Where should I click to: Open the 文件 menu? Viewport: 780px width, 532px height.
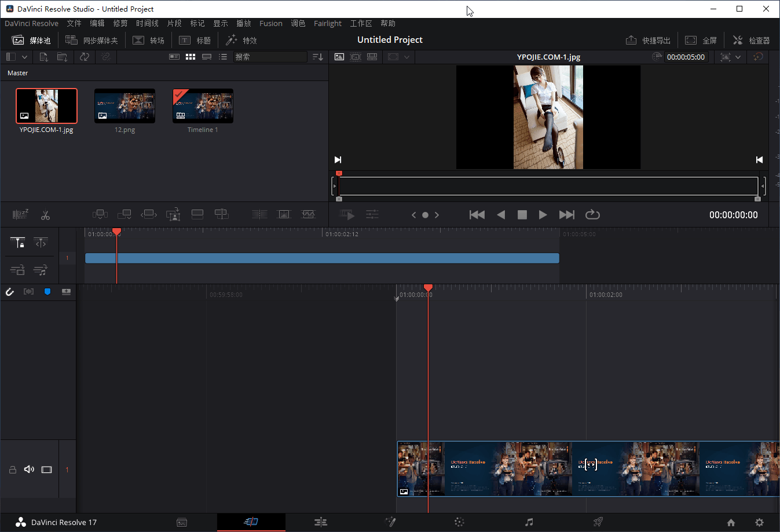(x=74, y=23)
